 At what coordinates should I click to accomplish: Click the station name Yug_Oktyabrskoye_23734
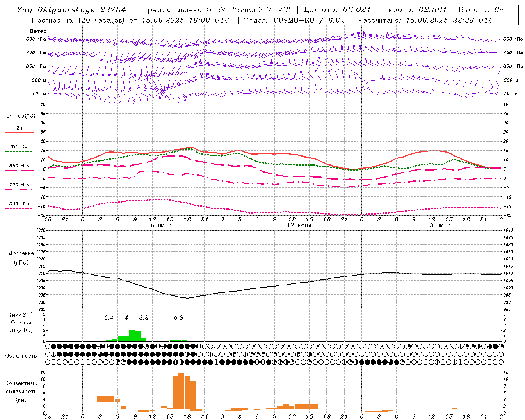click(x=71, y=10)
